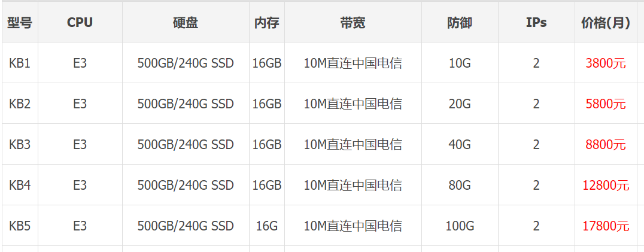Click the 硬盘 column header
644x252 pixels.
pyautogui.click(x=186, y=23)
